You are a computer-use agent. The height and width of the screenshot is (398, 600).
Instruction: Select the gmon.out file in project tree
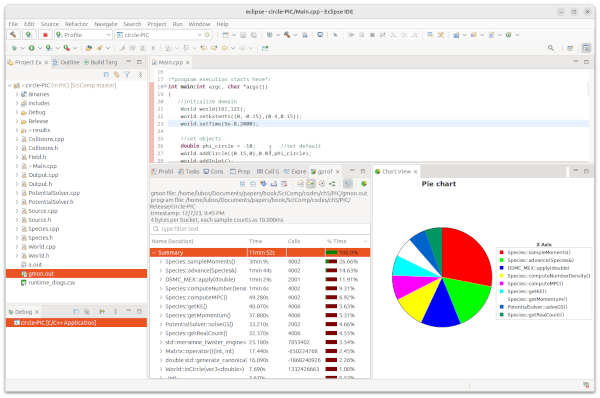(77, 274)
